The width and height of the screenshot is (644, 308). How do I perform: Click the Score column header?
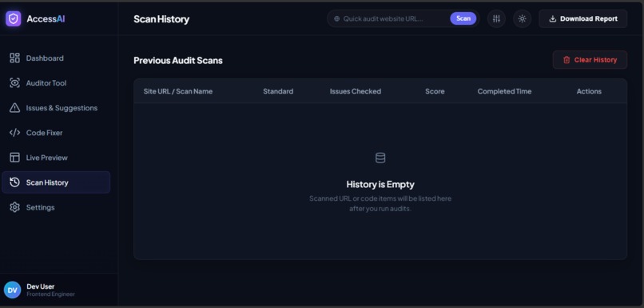(435, 91)
